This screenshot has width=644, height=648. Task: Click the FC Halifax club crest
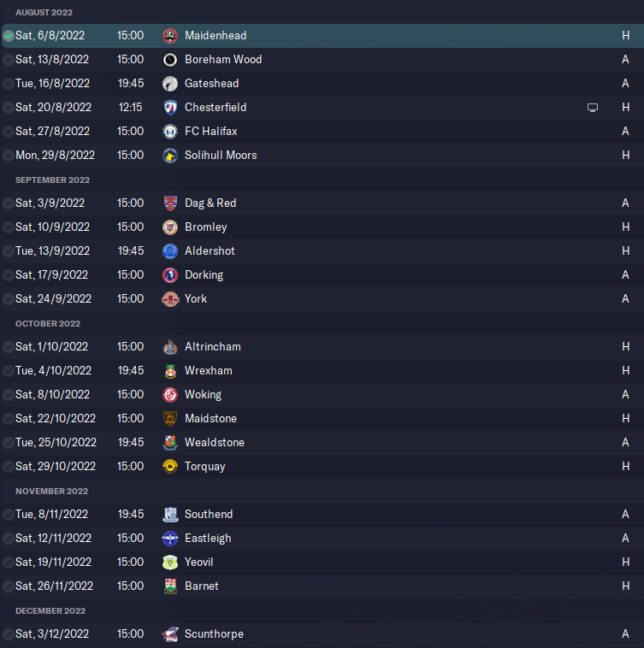click(x=170, y=132)
